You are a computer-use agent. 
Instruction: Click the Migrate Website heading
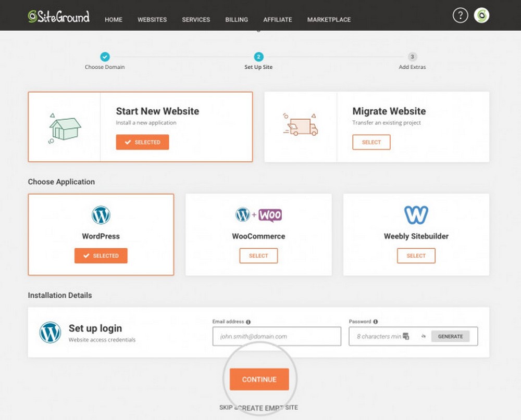[x=389, y=111]
